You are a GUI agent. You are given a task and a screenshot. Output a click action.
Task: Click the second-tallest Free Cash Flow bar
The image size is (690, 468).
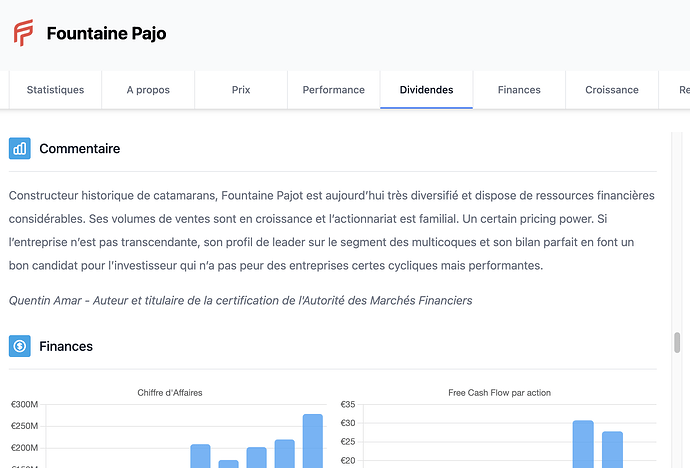[x=613, y=450]
